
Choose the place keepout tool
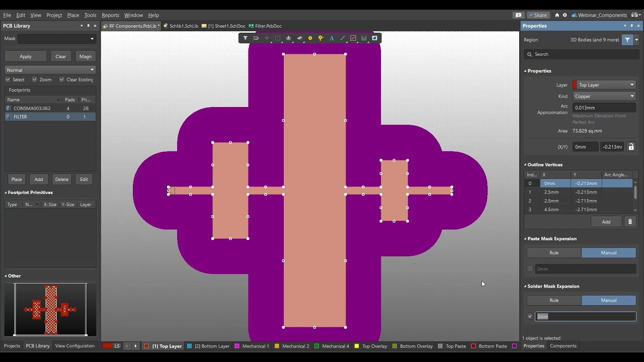coord(353,38)
